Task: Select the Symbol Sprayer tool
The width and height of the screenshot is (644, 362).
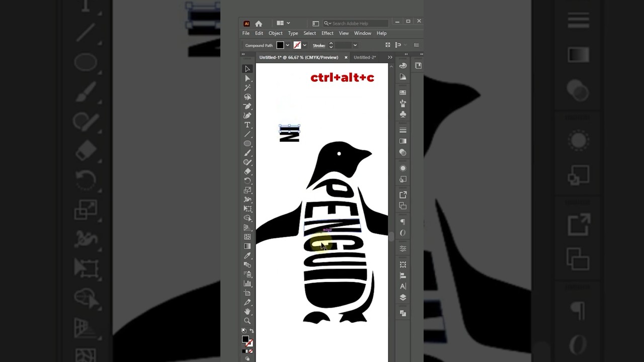Action: [x=248, y=274]
